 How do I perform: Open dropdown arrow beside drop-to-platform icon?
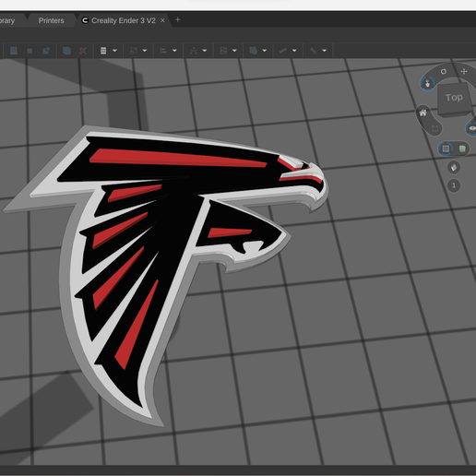coord(205,51)
